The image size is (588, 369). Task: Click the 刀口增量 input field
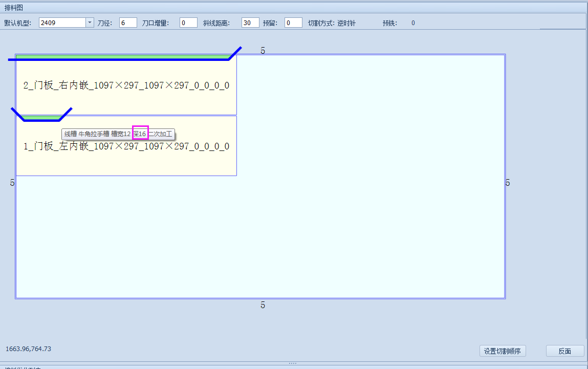(188, 23)
